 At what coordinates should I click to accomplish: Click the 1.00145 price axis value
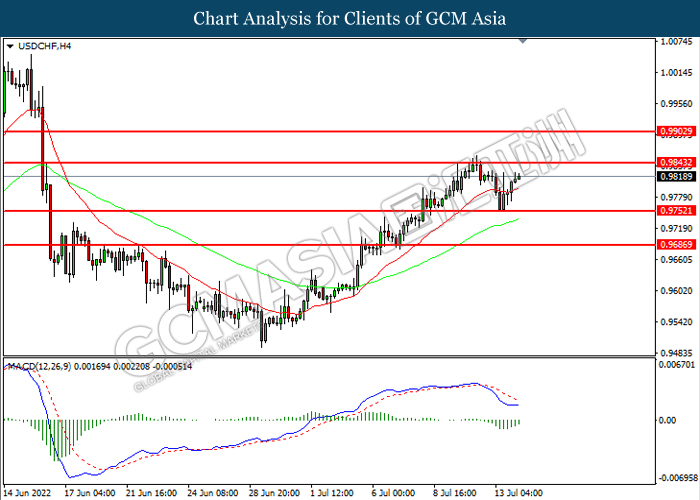pyautogui.click(x=677, y=73)
